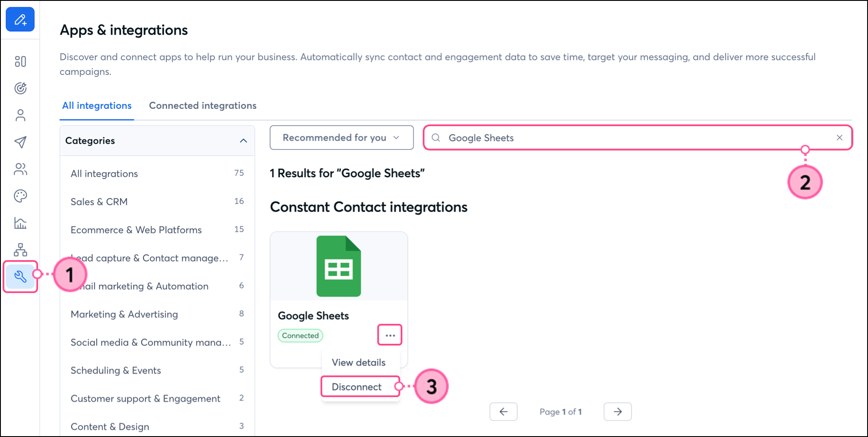Select Sales & CRM category
This screenshot has height=437, width=868.
click(157, 202)
